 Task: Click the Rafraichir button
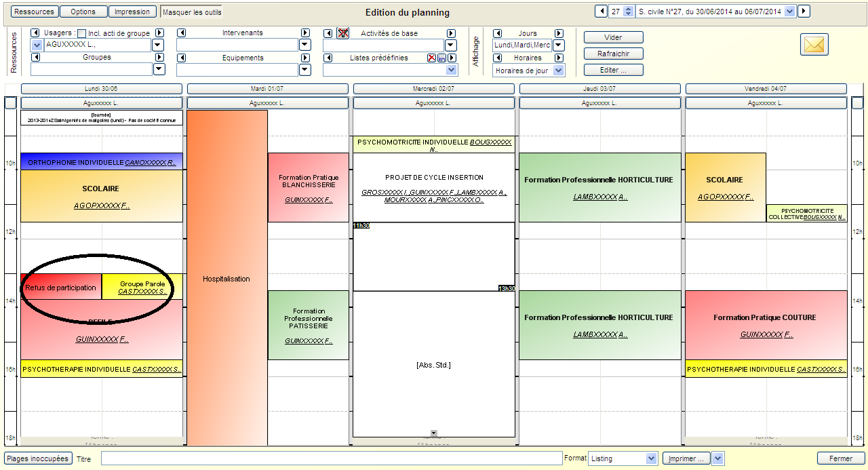613,54
